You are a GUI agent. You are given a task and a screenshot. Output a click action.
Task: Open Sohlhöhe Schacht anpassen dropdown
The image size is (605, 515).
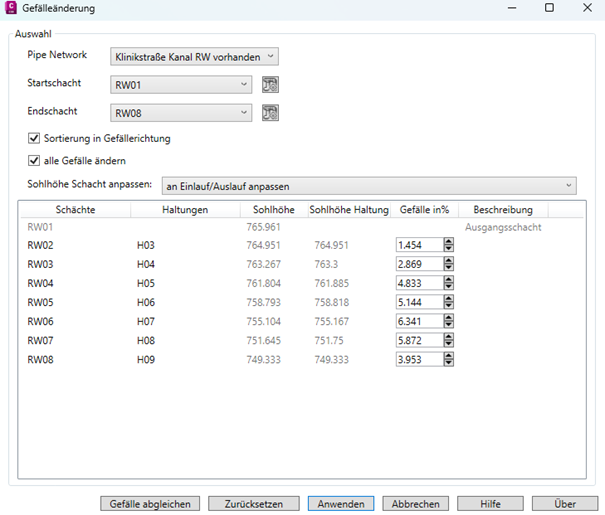point(369,185)
